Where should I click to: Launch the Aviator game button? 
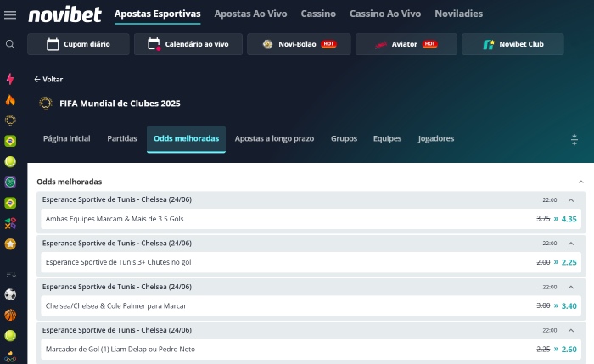click(406, 44)
